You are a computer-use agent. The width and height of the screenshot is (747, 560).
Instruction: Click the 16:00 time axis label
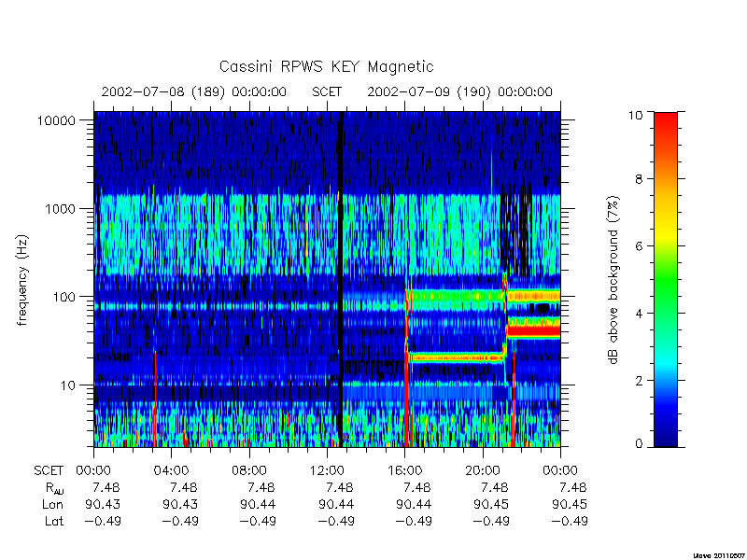pyautogui.click(x=404, y=470)
